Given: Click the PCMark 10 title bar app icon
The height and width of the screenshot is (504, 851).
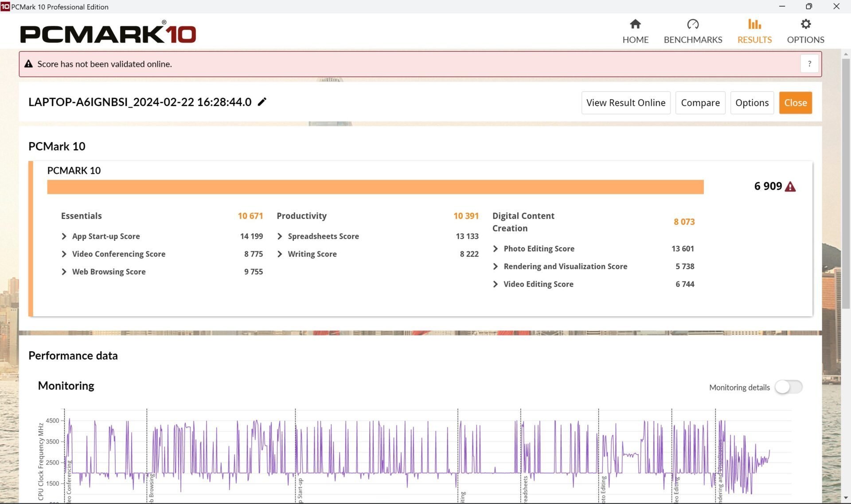Looking at the screenshot, I should pyautogui.click(x=5, y=7).
